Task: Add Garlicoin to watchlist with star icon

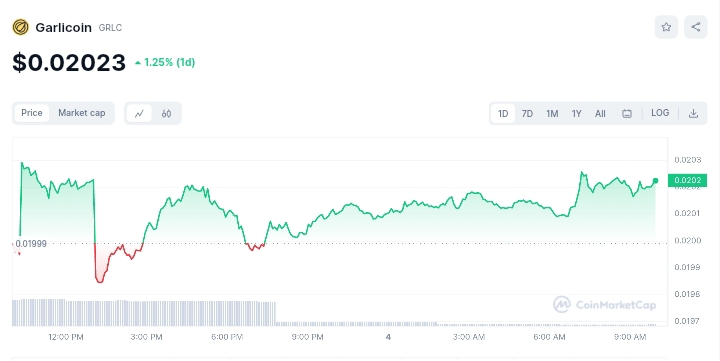Action: tap(666, 27)
